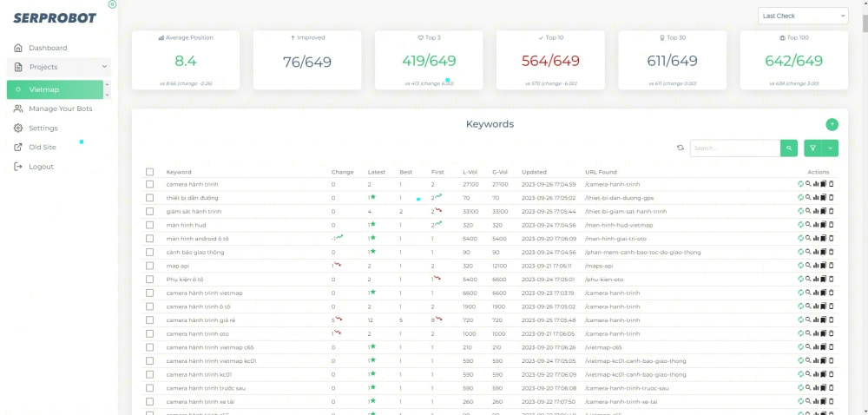Open the 'Last Check' dropdown
Image resolution: width=868 pixels, height=415 pixels.
803,16
